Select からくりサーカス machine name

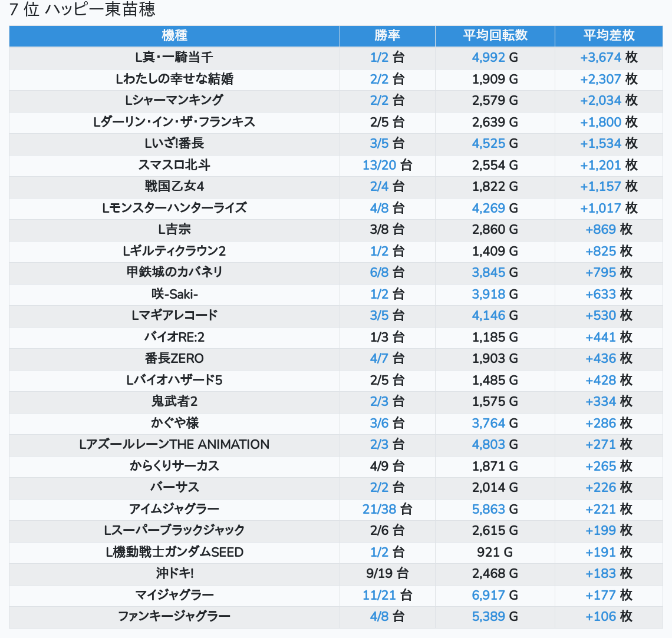tap(174, 466)
